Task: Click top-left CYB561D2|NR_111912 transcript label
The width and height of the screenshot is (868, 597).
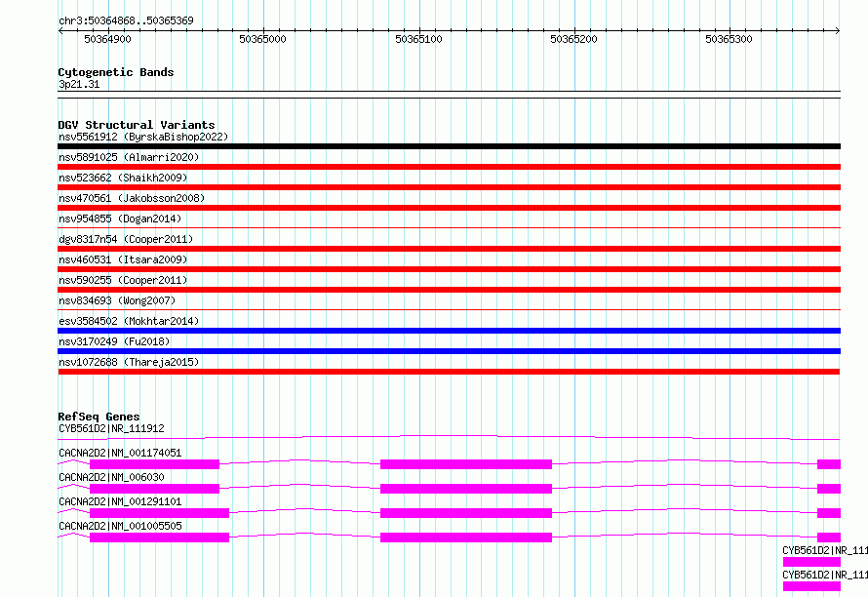Action: coord(111,428)
